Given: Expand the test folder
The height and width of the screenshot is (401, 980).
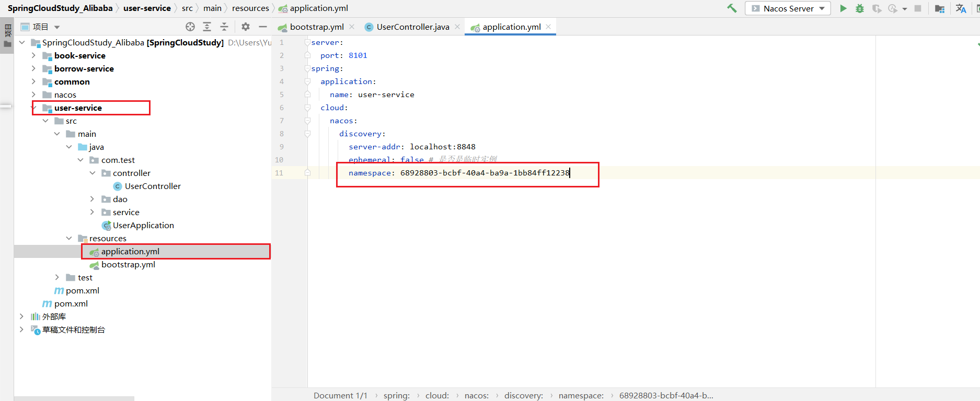Looking at the screenshot, I should 57,277.
